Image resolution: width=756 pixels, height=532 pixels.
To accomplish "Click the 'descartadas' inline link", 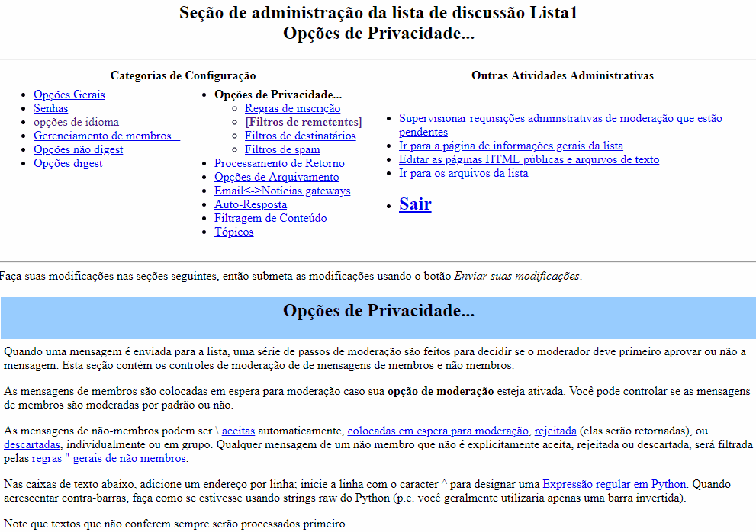I will click(x=32, y=444).
